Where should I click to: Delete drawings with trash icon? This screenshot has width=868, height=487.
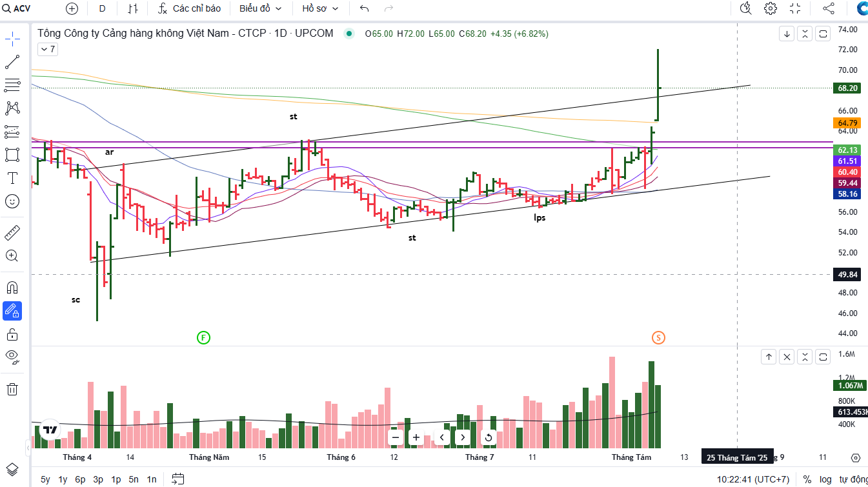pos(12,389)
